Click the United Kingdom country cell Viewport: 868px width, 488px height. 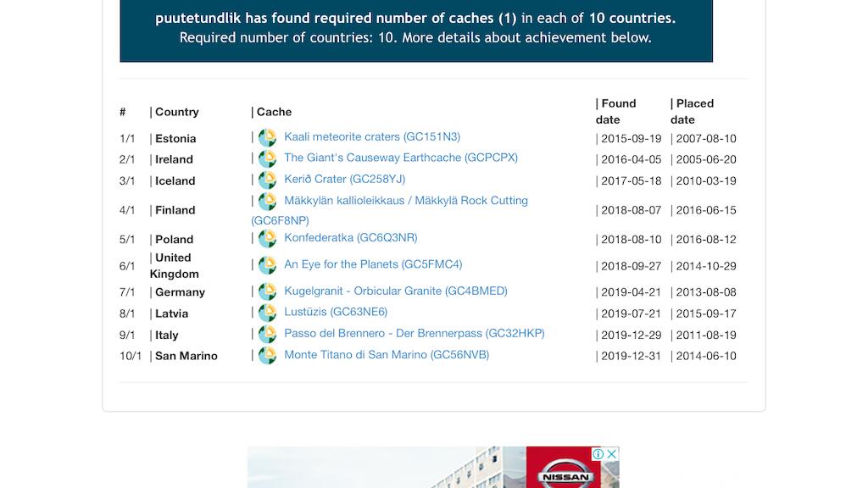(174, 265)
